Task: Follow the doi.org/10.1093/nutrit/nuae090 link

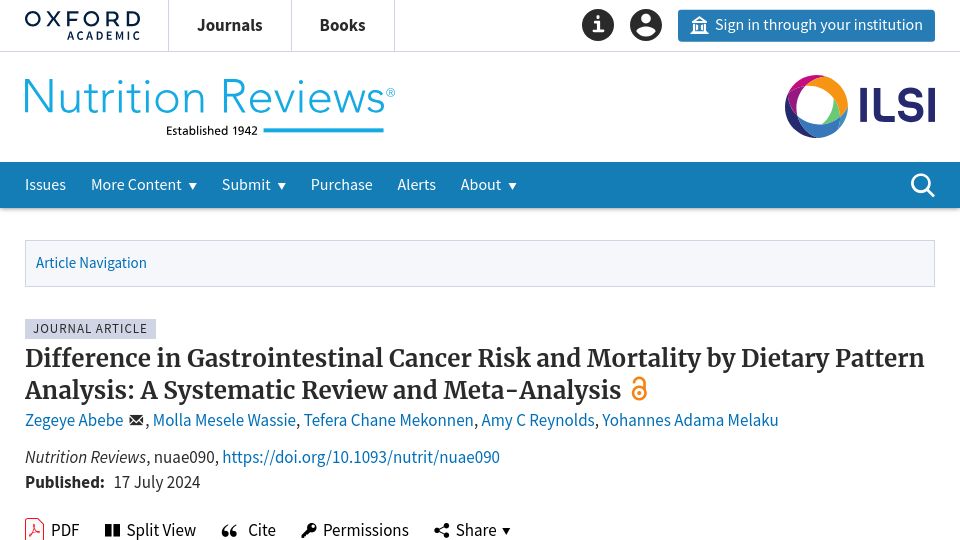Action: point(361,457)
